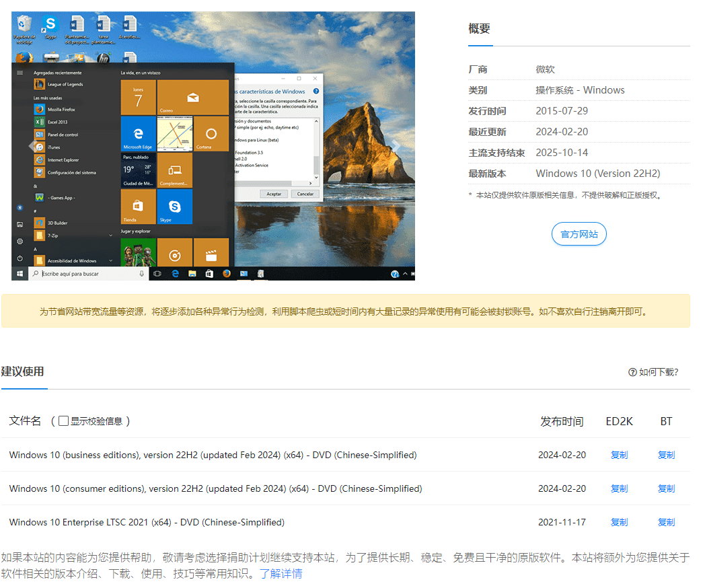Click the latest version Windows 10 (Version 22H2)
This screenshot has height=588, width=705.
(x=598, y=174)
